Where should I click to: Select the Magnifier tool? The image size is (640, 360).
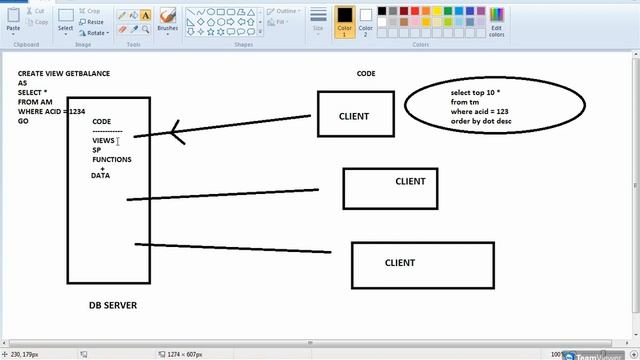coord(145,29)
